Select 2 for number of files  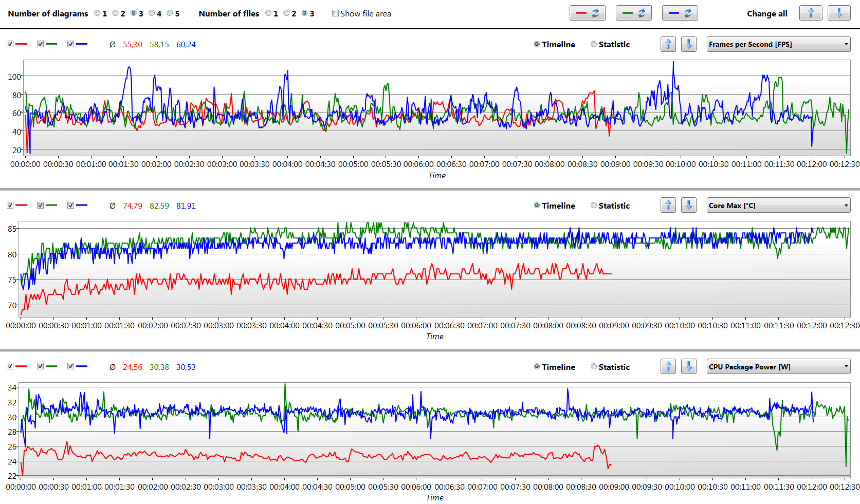click(x=286, y=13)
